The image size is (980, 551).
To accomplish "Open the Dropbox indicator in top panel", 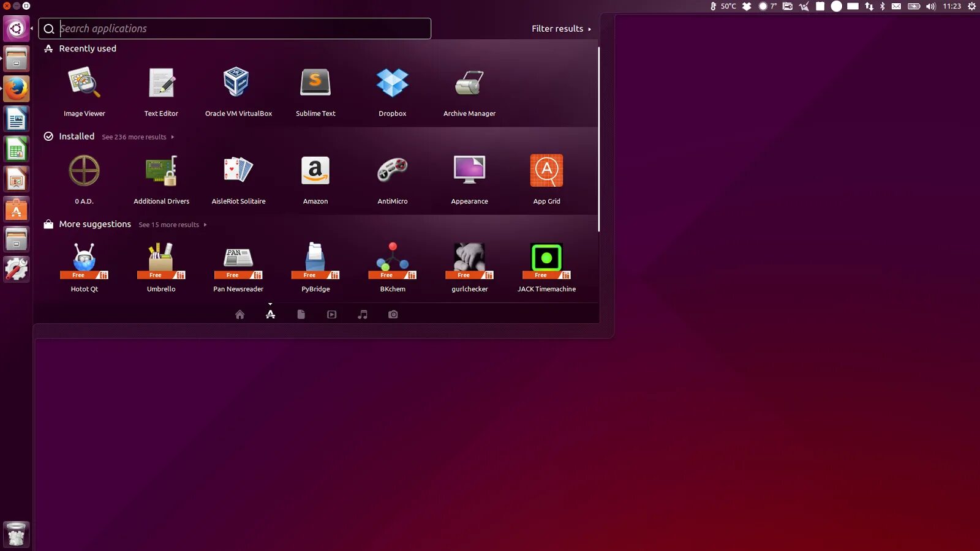I will (x=747, y=6).
